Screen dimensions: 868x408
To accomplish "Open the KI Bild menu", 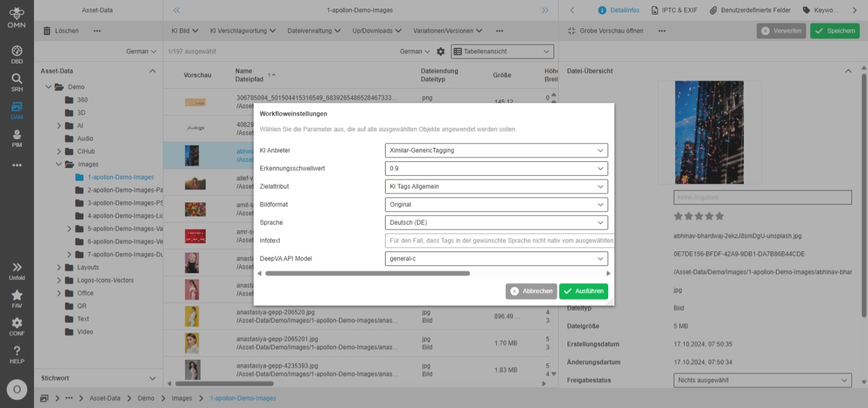I will [185, 31].
